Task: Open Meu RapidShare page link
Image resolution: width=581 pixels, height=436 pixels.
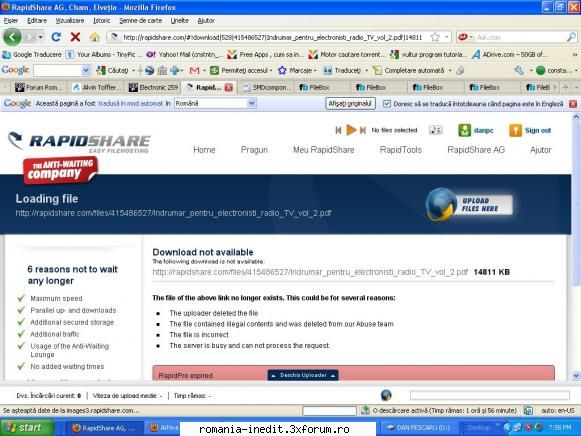Action: [323, 150]
